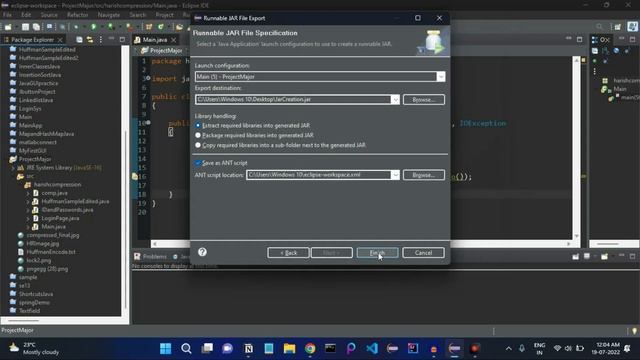
Task: Open Visual Studio Code from taskbar
Action: point(372,349)
